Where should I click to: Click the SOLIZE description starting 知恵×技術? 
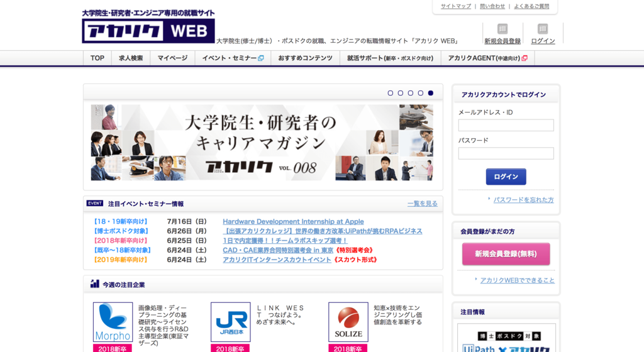(397, 315)
